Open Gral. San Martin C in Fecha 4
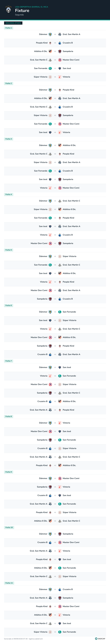 click(71, 201)
